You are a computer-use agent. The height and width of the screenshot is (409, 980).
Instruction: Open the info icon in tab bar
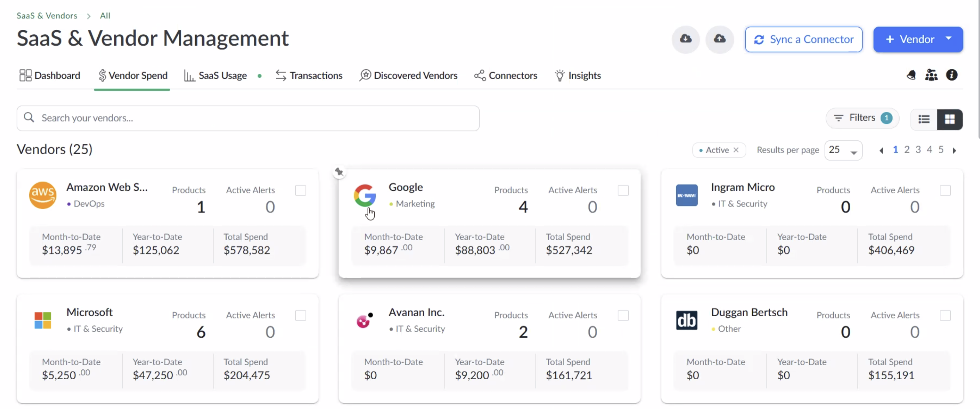pyautogui.click(x=952, y=75)
